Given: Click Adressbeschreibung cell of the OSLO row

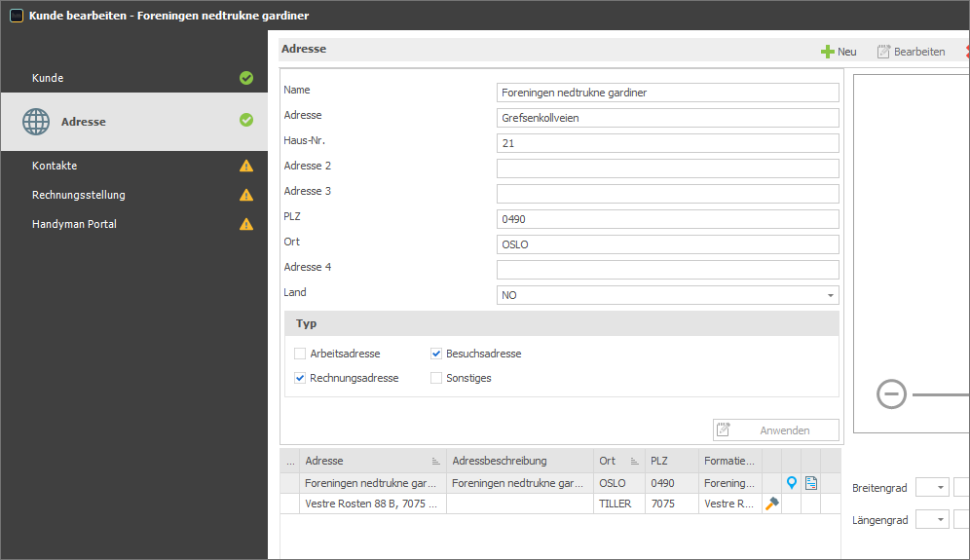Looking at the screenshot, I should [x=520, y=483].
